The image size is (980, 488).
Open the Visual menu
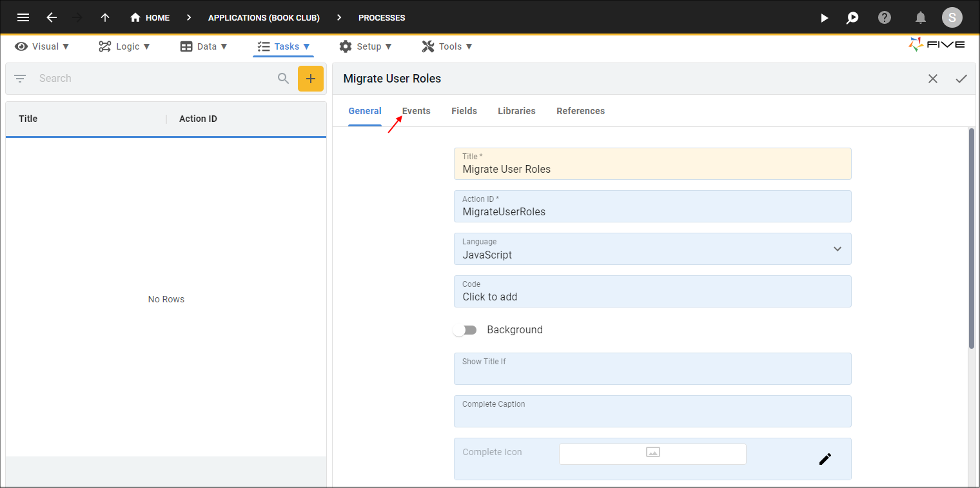point(43,46)
